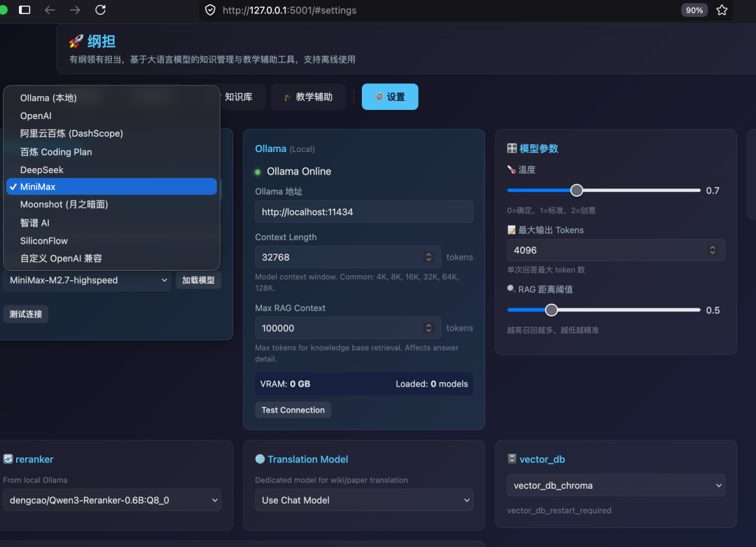Open the MiniMax-M2.7-highspeed model dropdown
This screenshot has width=756, height=547.
pyautogui.click(x=87, y=280)
